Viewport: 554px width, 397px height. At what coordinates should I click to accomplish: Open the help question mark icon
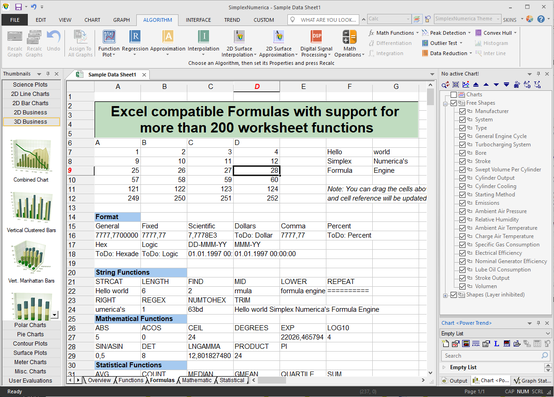(541, 19)
